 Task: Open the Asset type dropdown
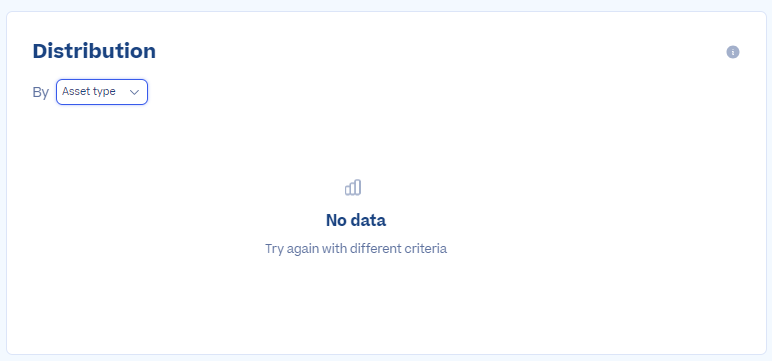coord(102,92)
